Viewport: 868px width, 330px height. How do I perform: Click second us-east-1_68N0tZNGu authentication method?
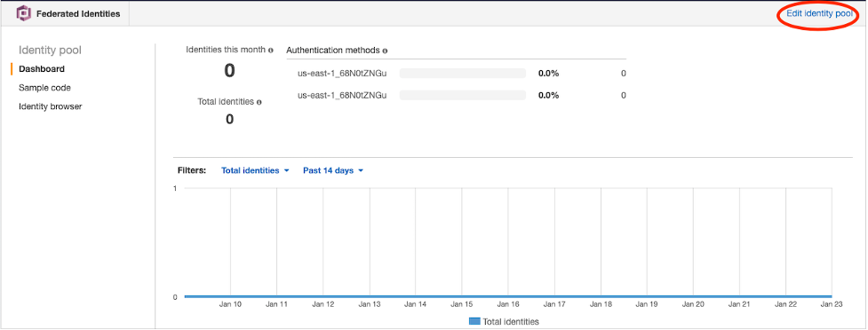coord(342,95)
